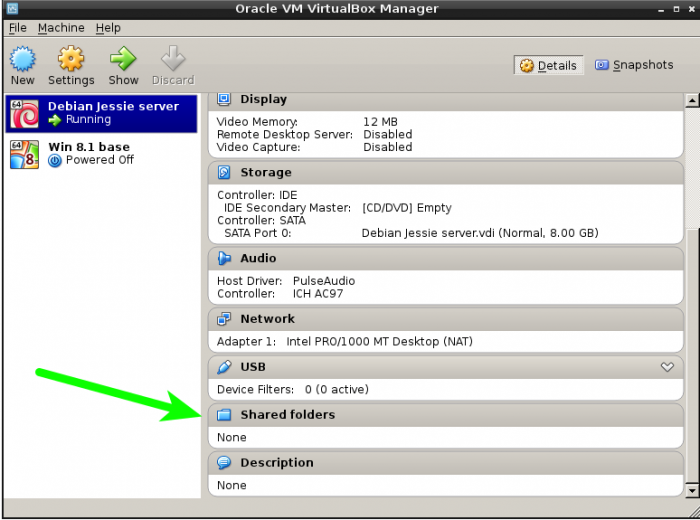This screenshot has height=520, width=700.
Task: Click the Video Capture 'Disabled' value
Action: click(388, 147)
